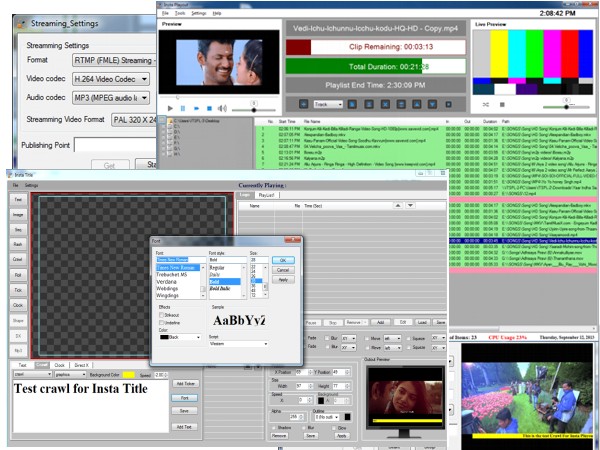Open the Settings menu in Insta Playout
Image resolution: width=600 pixels, height=450 pixels.
coord(199,13)
